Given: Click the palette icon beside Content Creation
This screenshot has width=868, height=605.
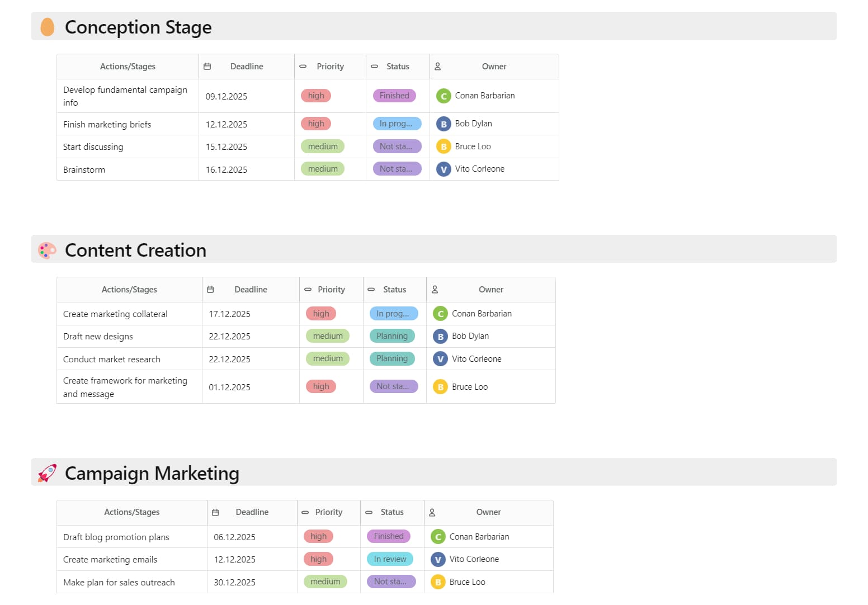Looking at the screenshot, I should pyautogui.click(x=47, y=250).
